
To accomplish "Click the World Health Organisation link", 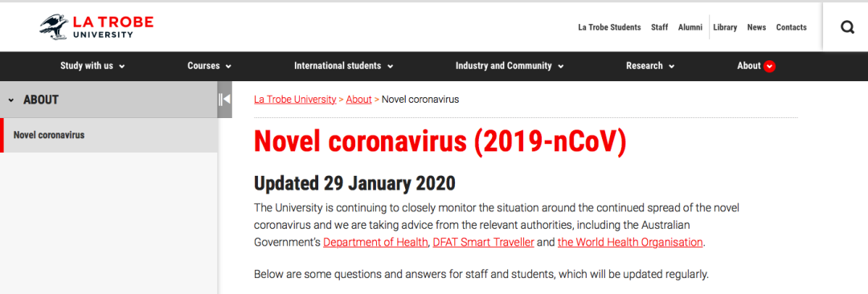I will [631, 242].
